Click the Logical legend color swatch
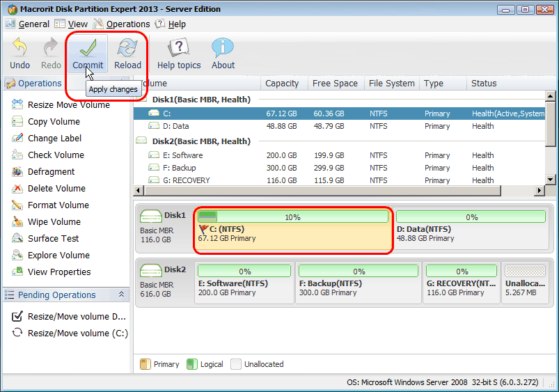This screenshot has width=559, height=392. pyautogui.click(x=192, y=364)
